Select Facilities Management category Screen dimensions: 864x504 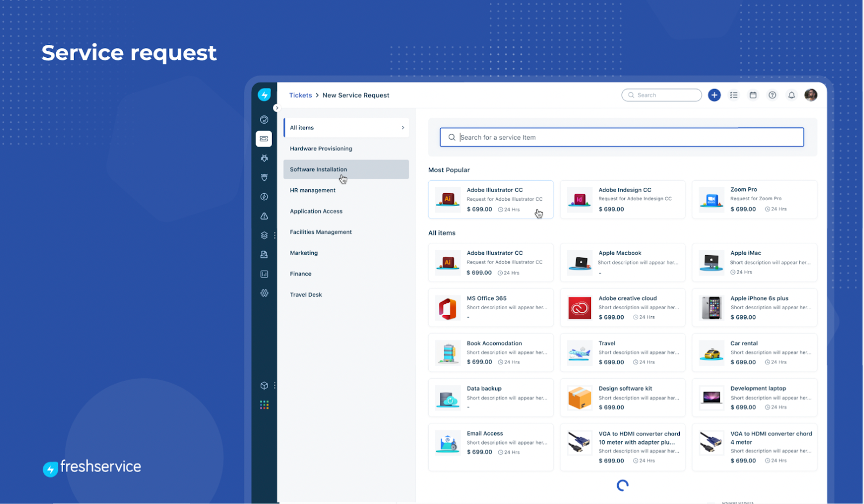pos(346,232)
